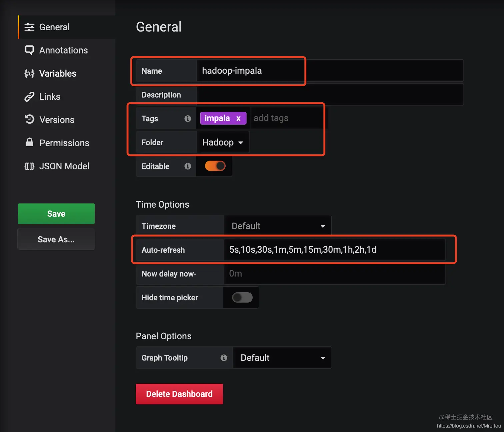The image size is (504, 432).
Task: Click the Permissions lock icon
Action: pos(30,142)
